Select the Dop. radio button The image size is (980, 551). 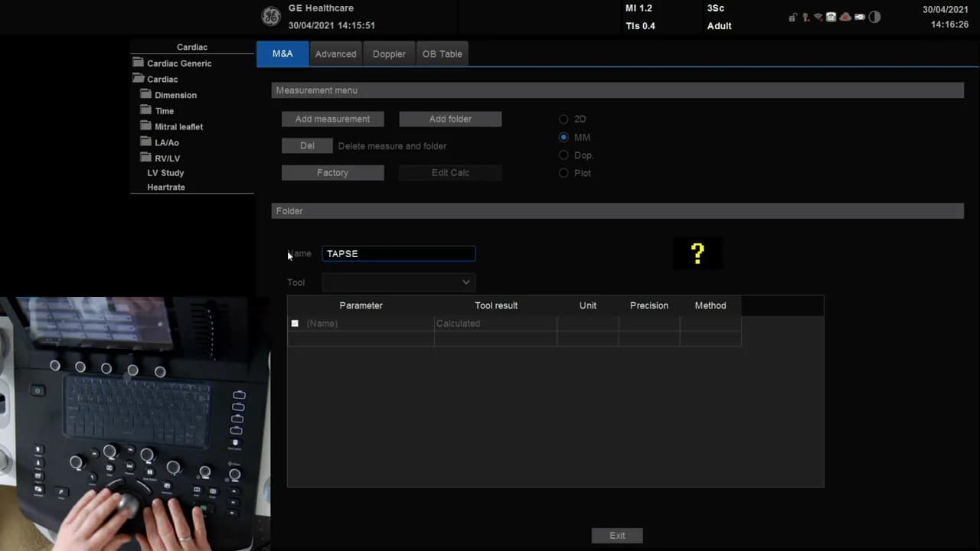[x=563, y=155]
